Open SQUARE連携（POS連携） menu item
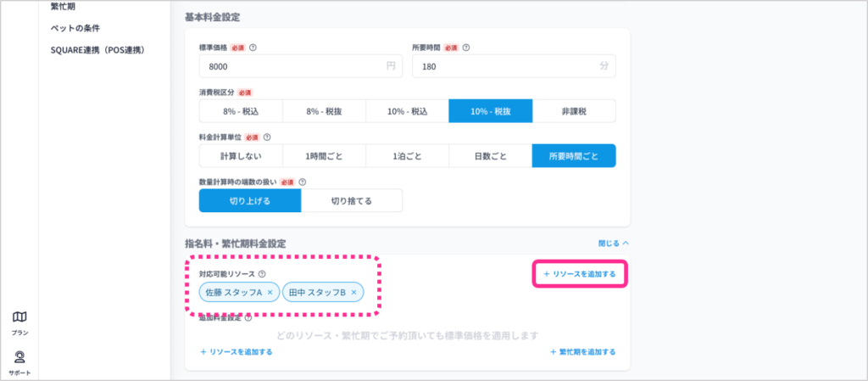The height and width of the screenshot is (381, 868). tap(97, 50)
